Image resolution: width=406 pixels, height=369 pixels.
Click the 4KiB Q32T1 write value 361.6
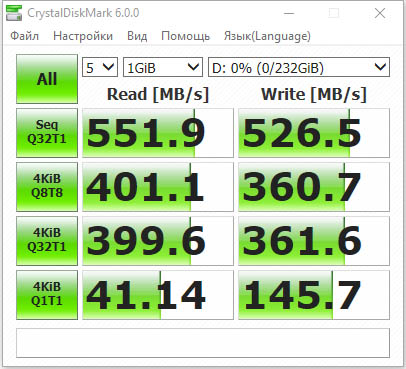point(314,241)
